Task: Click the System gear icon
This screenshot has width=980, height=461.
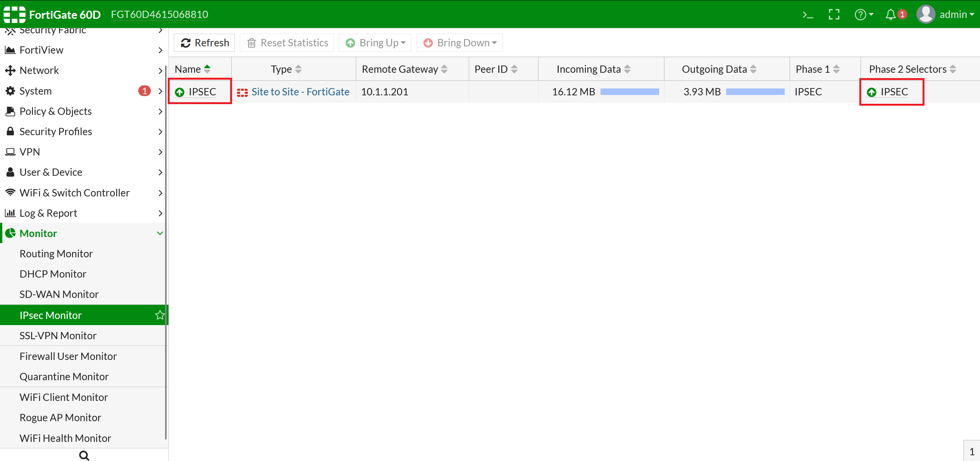Action: pyautogui.click(x=10, y=91)
